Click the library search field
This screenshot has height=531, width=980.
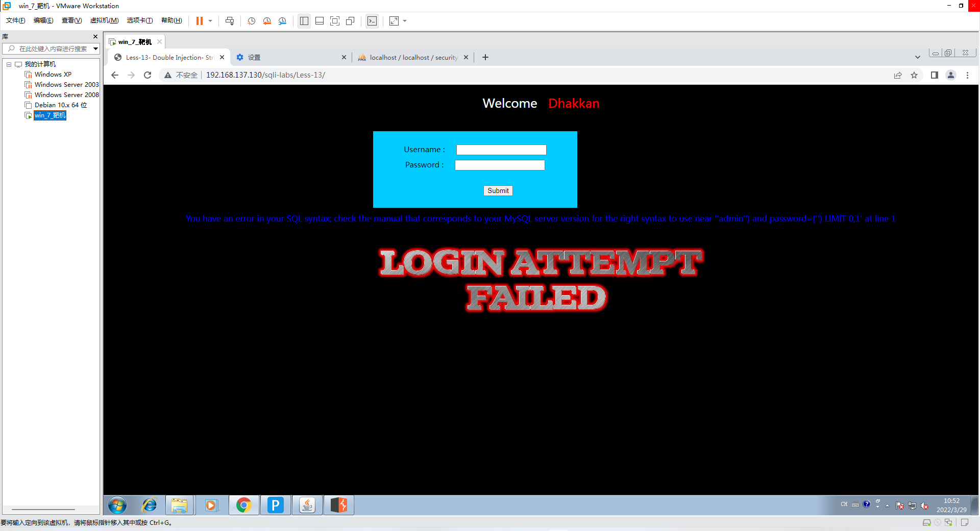[x=48, y=49]
